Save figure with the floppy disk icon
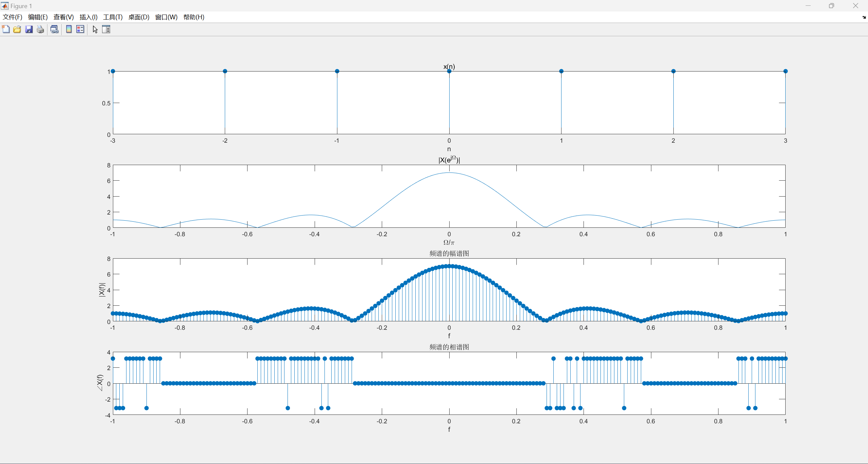 29,29
